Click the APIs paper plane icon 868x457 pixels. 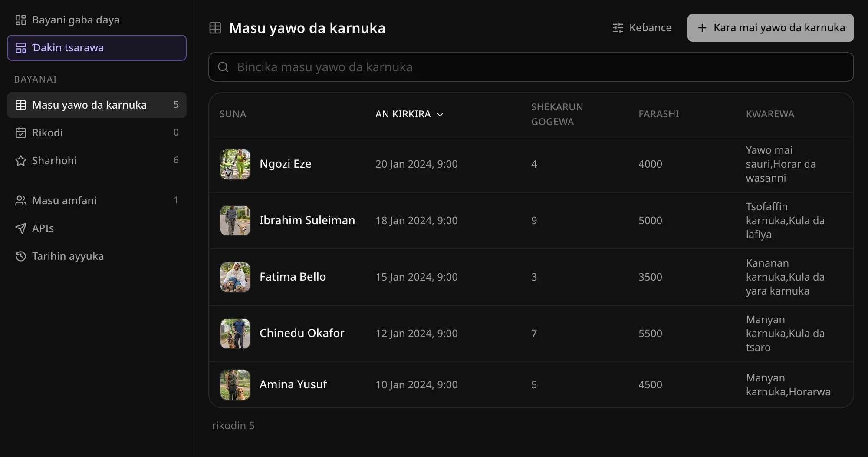click(21, 228)
